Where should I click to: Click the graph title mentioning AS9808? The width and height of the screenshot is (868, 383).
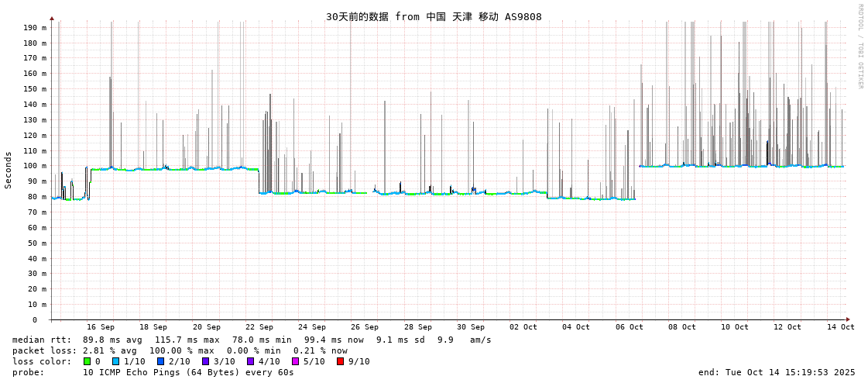(434, 16)
